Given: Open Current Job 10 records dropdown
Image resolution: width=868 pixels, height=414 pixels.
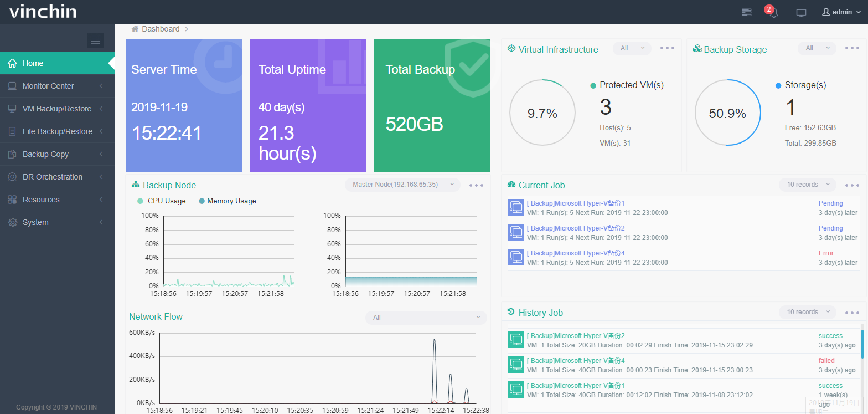Looking at the screenshot, I should 807,185.
